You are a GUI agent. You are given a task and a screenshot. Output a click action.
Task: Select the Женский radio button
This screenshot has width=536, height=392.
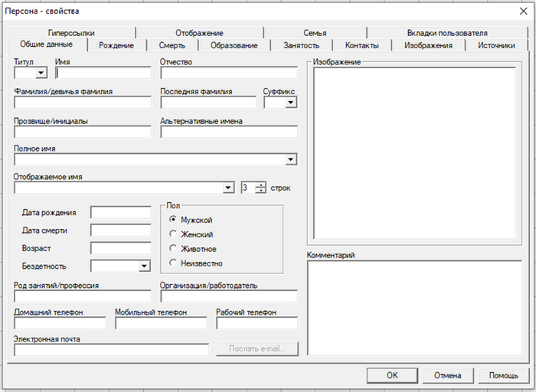(x=173, y=234)
